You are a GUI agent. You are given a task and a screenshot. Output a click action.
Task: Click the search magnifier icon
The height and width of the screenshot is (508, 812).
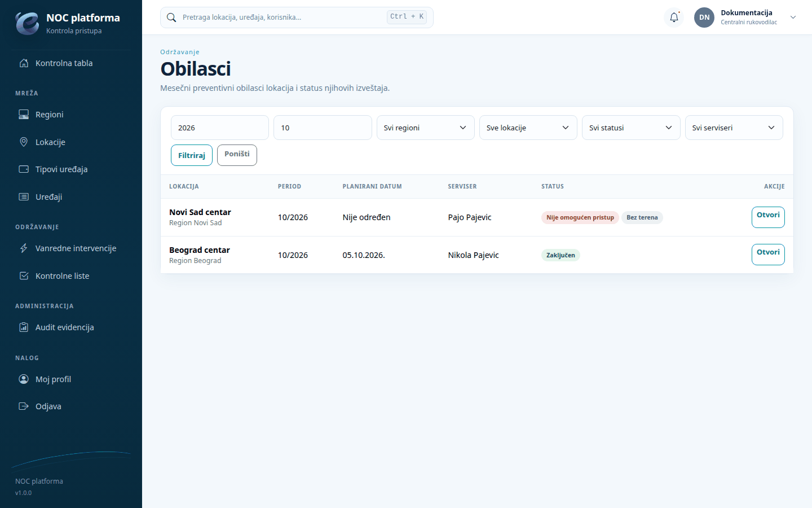[171, 17]
